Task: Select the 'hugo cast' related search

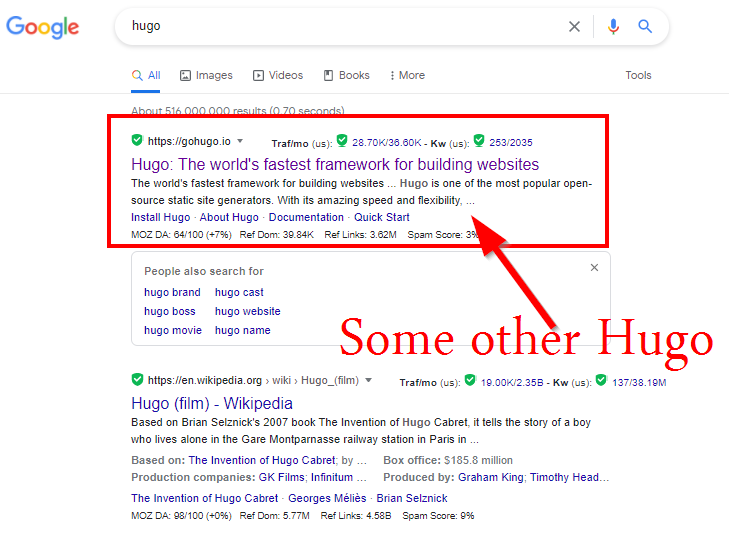Action: [239, 292]
